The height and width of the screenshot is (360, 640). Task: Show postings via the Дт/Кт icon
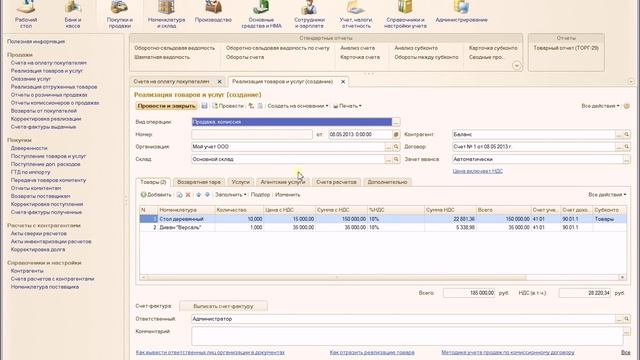tap(251, 106)
